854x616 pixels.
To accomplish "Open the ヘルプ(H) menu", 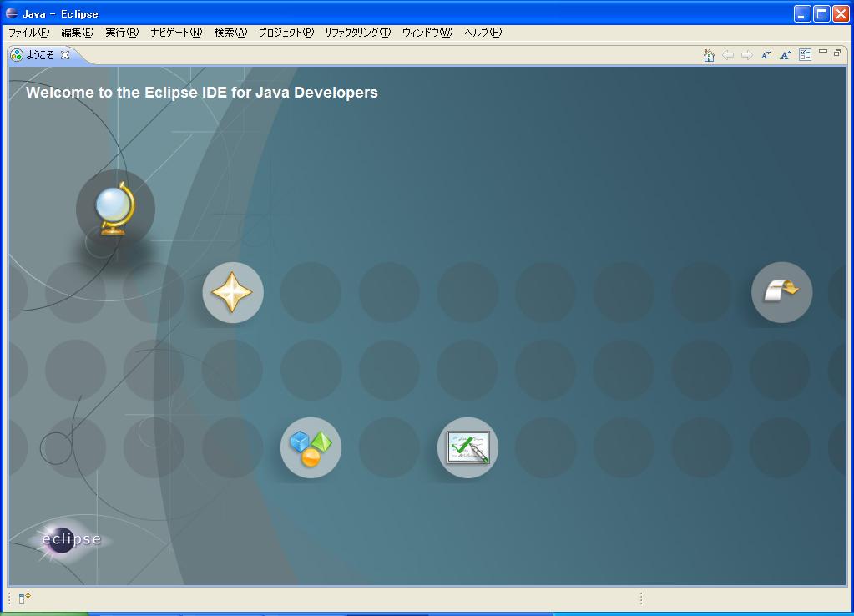I will click(x=483, y=33).
